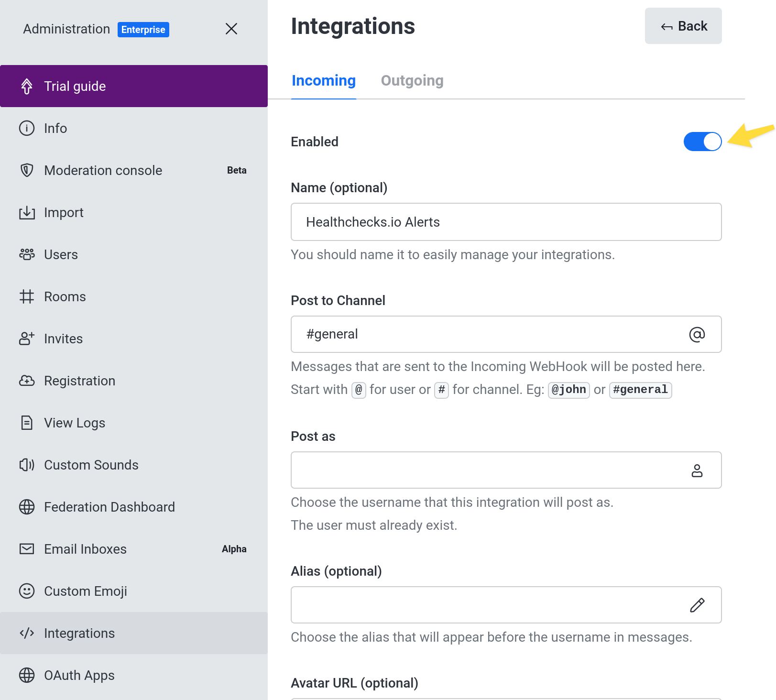Open the Federation Dashboard page
Image resolution: width=776 pixels, height=700 pixels.
tap(109, 507)
